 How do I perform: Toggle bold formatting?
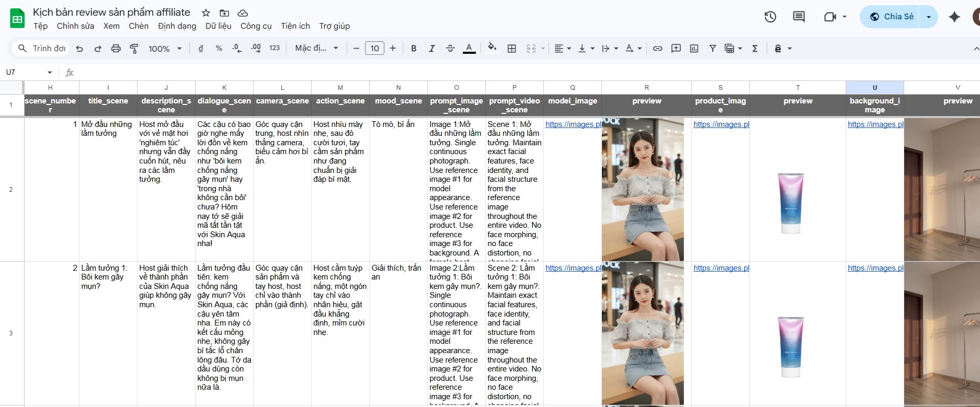(x=413, y=49)
